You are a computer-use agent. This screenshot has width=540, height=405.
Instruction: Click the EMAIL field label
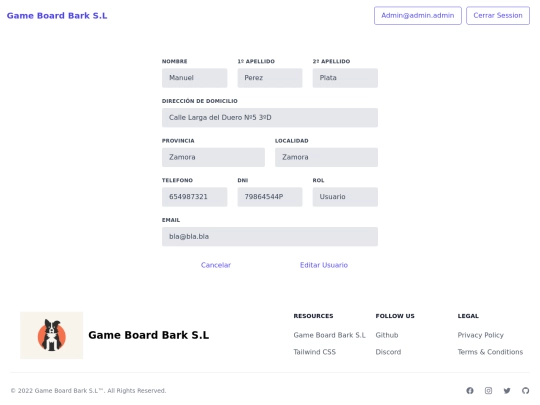pyautogui.click(x=171, y=220)
